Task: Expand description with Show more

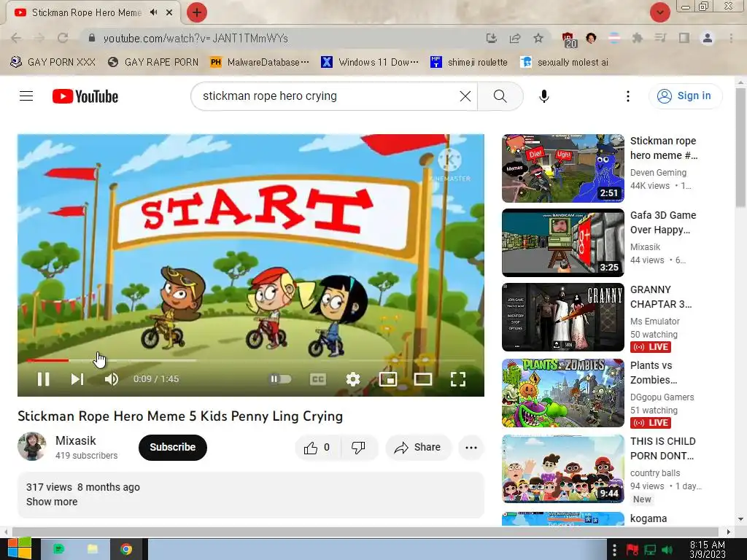Action: 52,502
